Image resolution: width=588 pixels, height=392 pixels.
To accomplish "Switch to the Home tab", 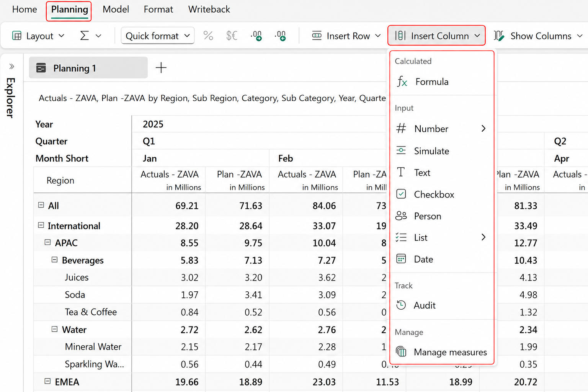I will pos(24,9).
